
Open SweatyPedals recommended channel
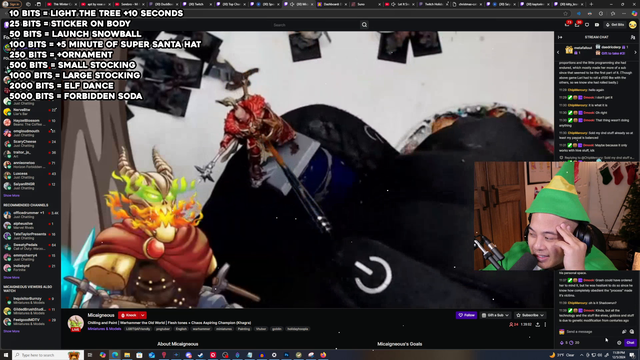[31, 247]
